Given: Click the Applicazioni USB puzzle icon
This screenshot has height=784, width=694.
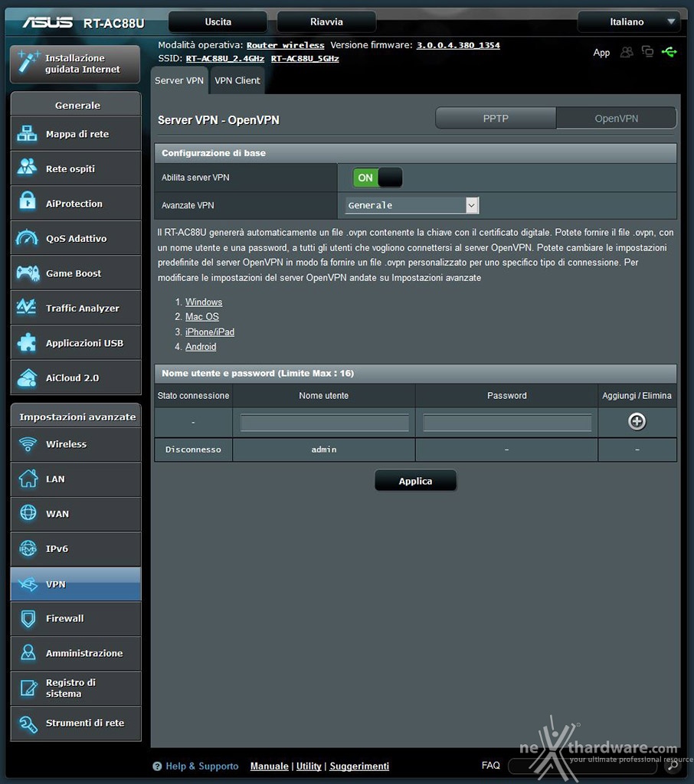Looking at the screenshot, I should [27, 342].
